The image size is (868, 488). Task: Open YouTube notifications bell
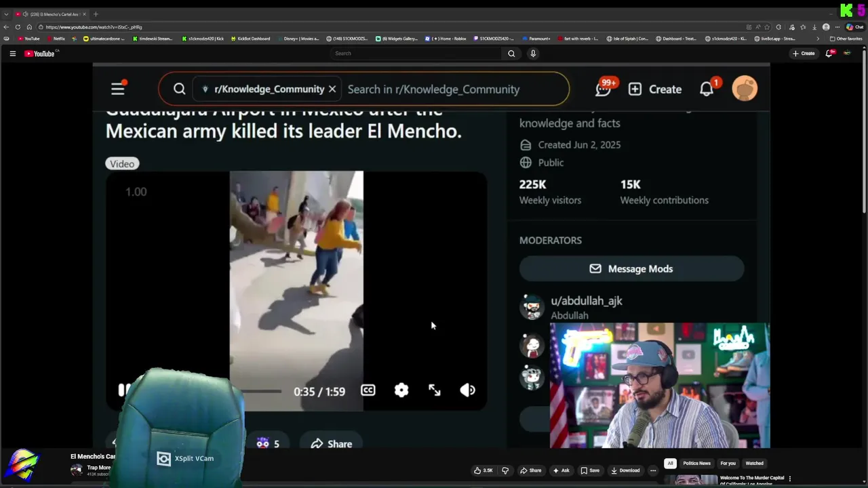[x=829, y=54]
